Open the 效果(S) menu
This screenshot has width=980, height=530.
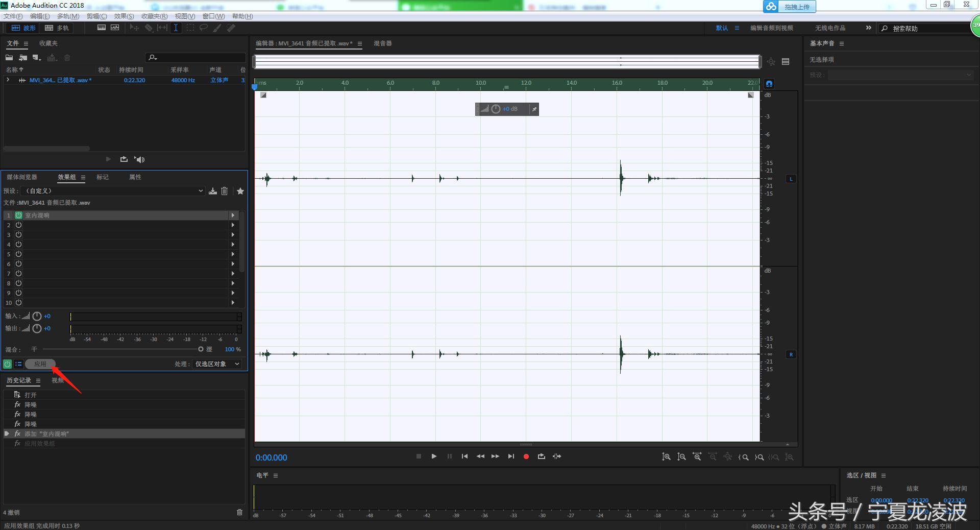click(x=124, y=16)
